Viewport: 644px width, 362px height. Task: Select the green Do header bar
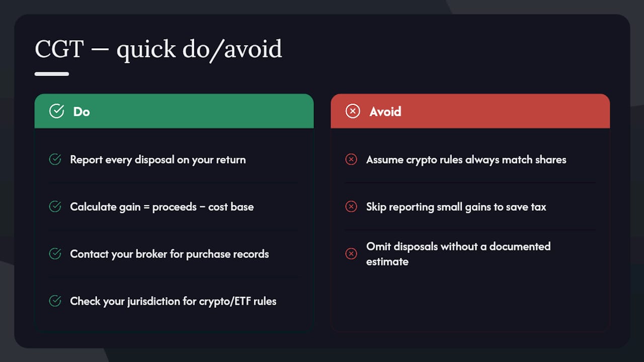174,111
